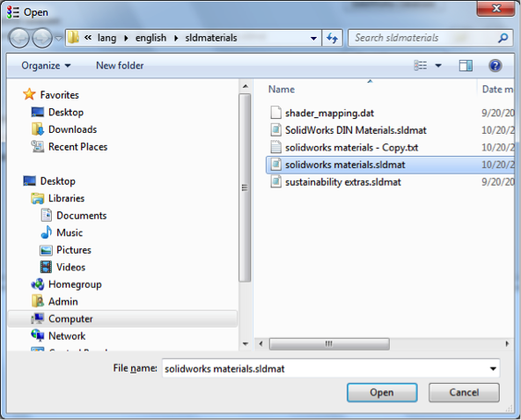Click the Help question mark icon
This screenshot has height=420, width=521.
pos(495,65)
